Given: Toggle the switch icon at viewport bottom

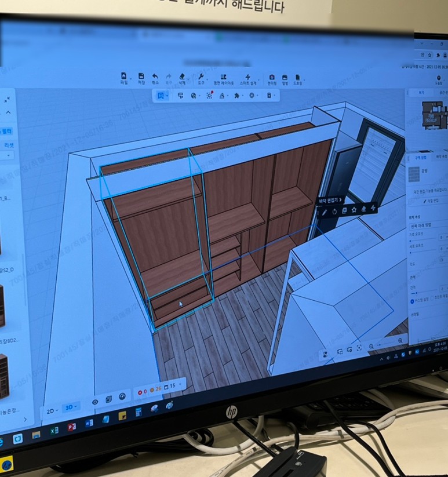Looking at the screenshot, I should pyautogui.click(x=325, y=354).
